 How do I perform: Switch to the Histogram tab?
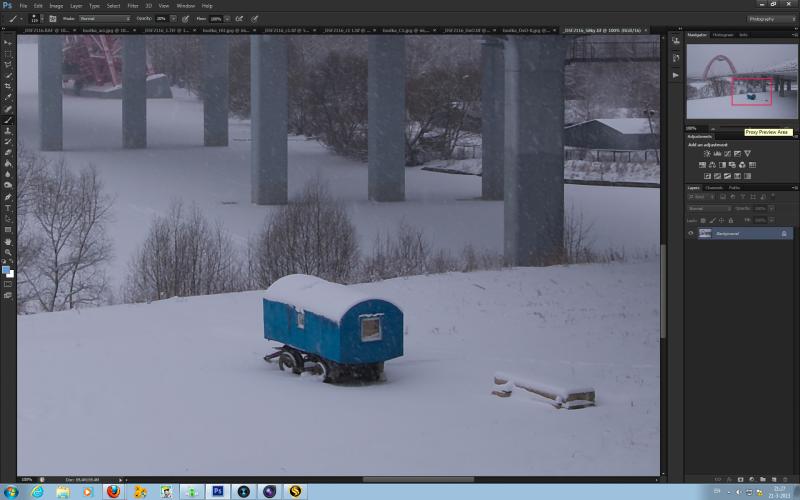[722, 35]
